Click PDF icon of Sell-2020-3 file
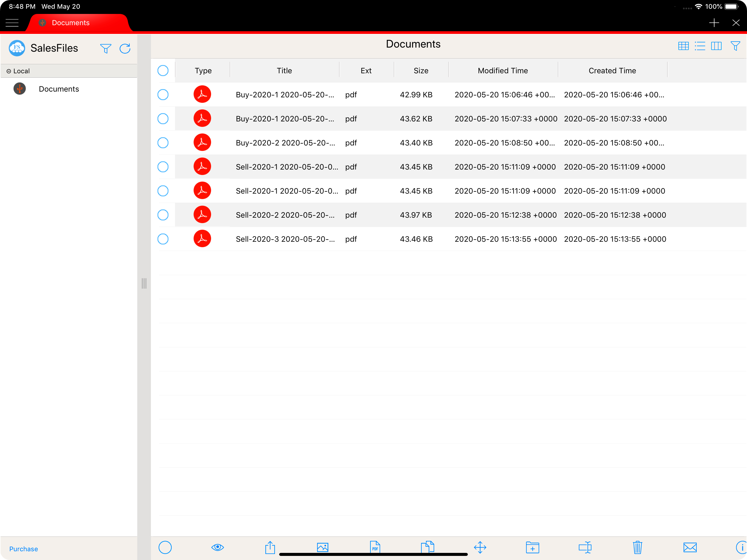 [x=202, y=238]
